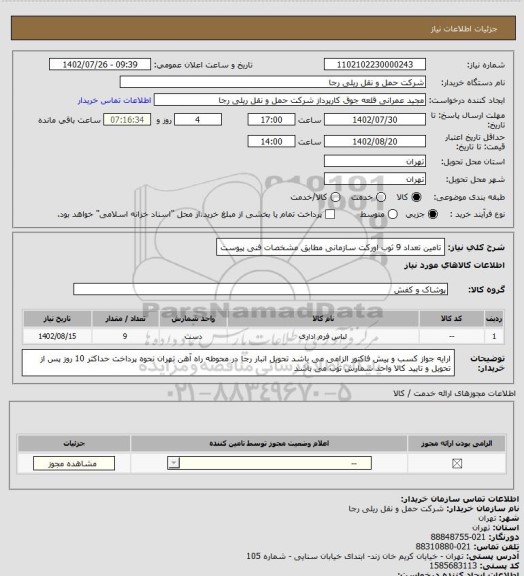Click the postal code 1585683113

coord(453,566)
